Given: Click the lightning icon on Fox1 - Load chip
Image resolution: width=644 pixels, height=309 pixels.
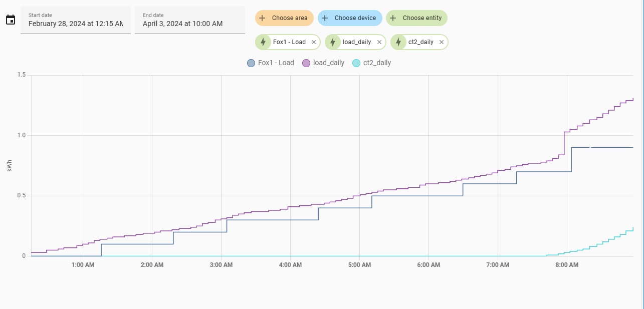Looking at the screenshot, I should (263, 42).
